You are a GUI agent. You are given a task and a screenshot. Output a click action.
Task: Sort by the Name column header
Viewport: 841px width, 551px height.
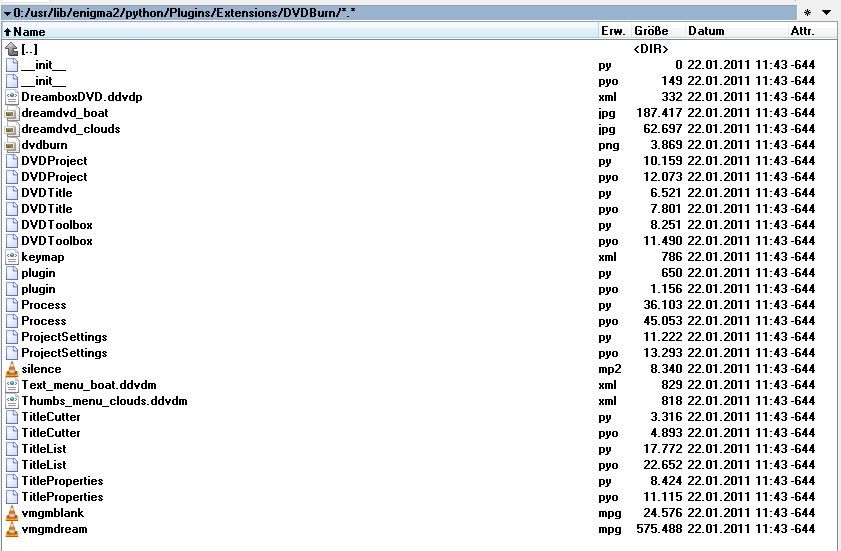click(300, 31)
